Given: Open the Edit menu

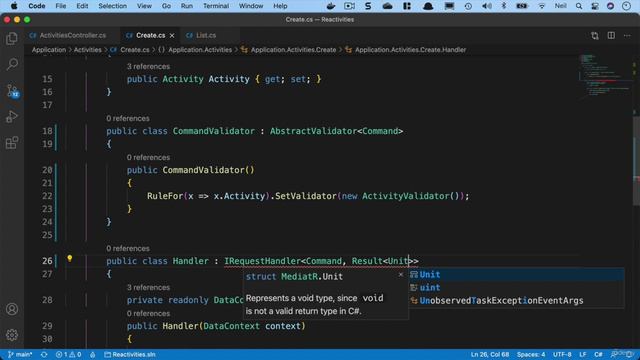Looking at the screenshot, I should click(x=82, y=6).
